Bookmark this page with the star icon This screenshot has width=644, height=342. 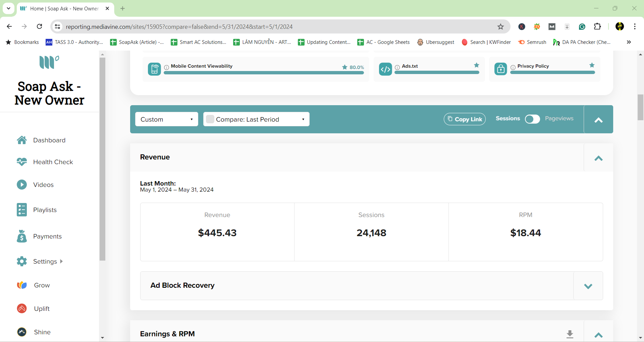500,27
